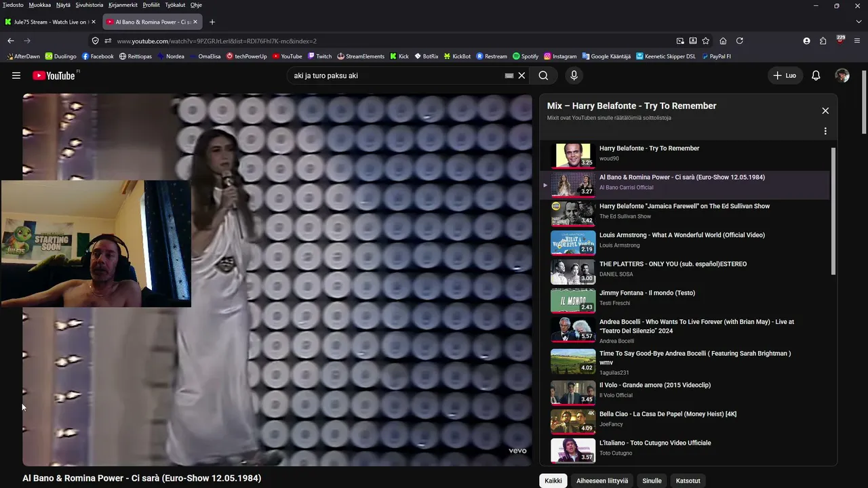Close the Jule75 Stream tab
The height and width of the screenshot is (488, 868).
pyautogui.click(x=94, y=22)
